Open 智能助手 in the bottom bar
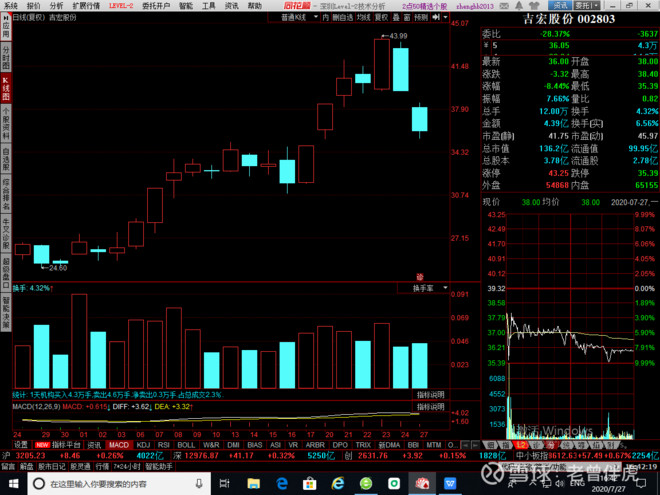Screen dimensions: 660x495 [159, 466]
